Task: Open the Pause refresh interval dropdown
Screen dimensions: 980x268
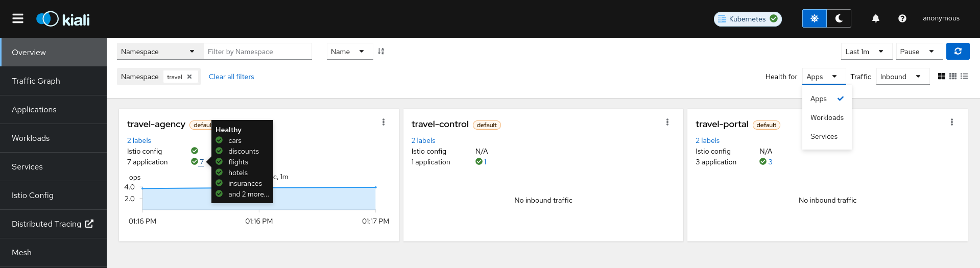Action: pos(919,52)
